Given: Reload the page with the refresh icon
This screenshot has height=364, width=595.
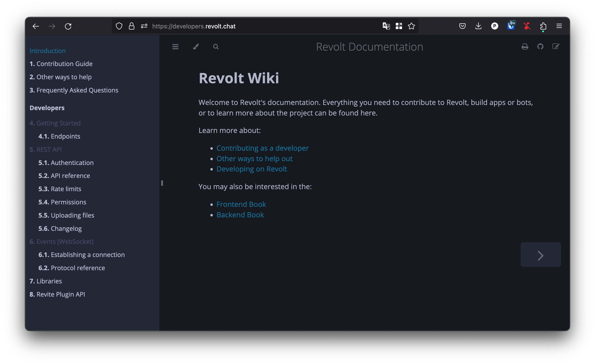Looking at the screenshot, I should pos(68,26).
